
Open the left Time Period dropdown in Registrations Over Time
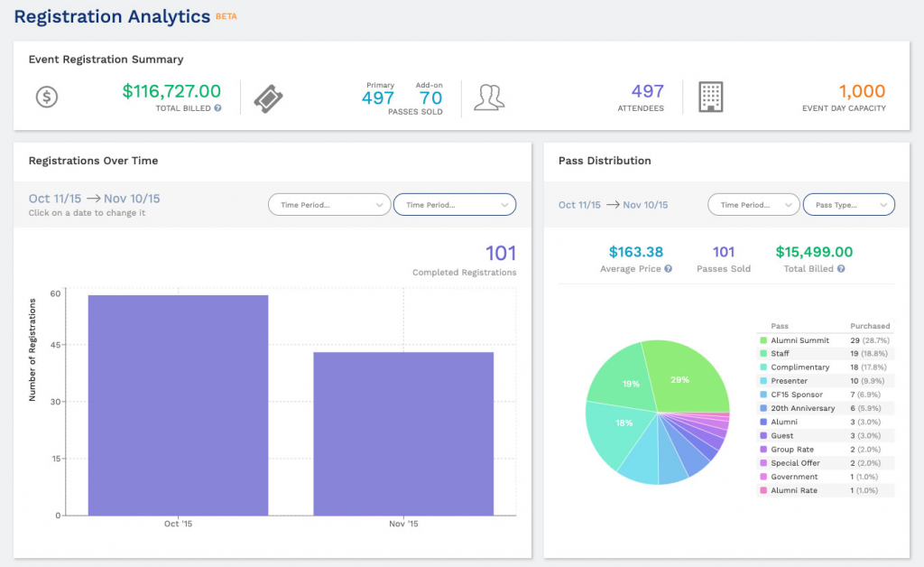pyautogui.click(x=329, y=205)
